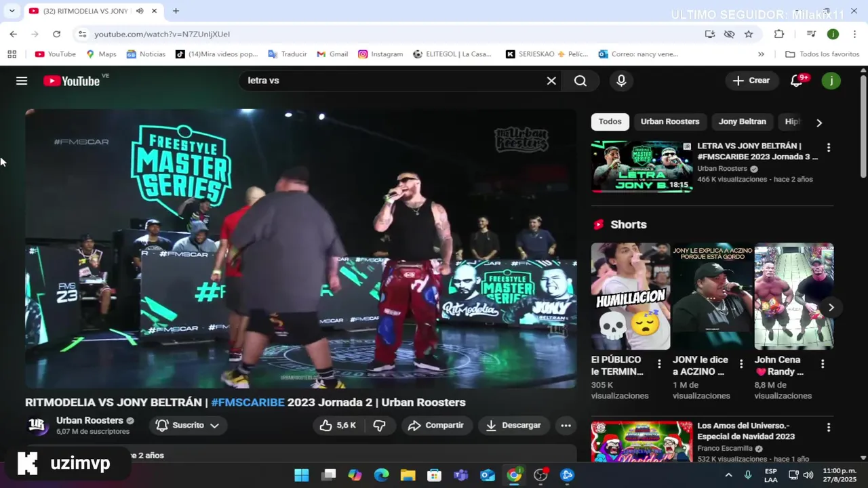Open the YouTube bookmark
Viewport: 868px width, 488px height.
pyautogui.click(x=55, y=54)
